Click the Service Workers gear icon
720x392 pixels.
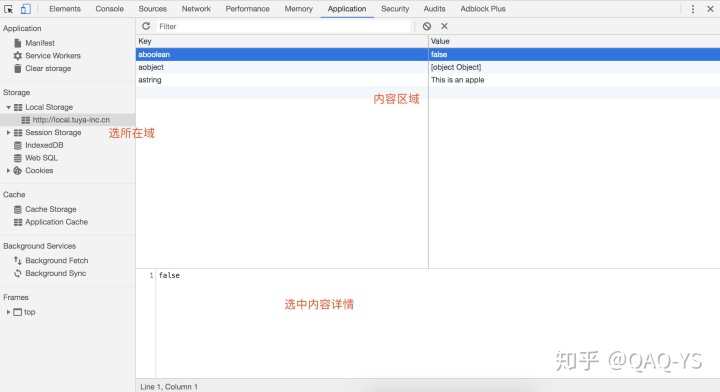click(17, 56)
